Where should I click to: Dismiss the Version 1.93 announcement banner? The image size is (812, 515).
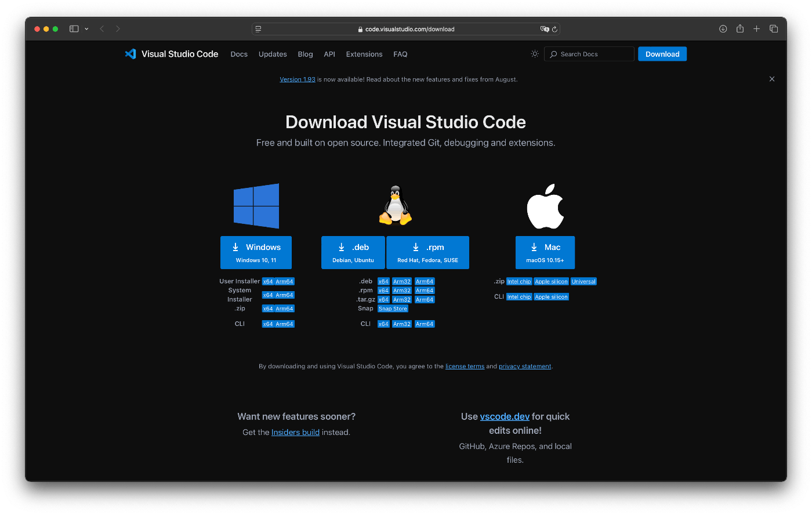coord(772,79)
